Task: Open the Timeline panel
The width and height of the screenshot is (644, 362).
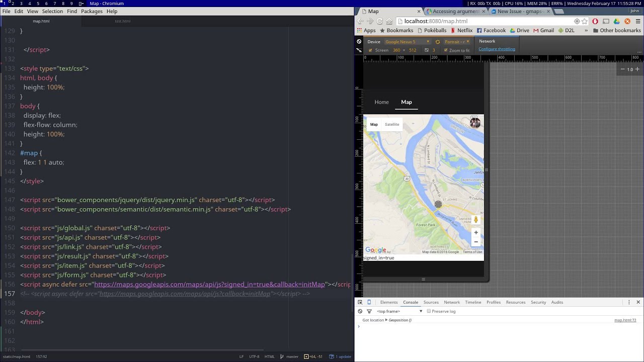Action: 473,302
